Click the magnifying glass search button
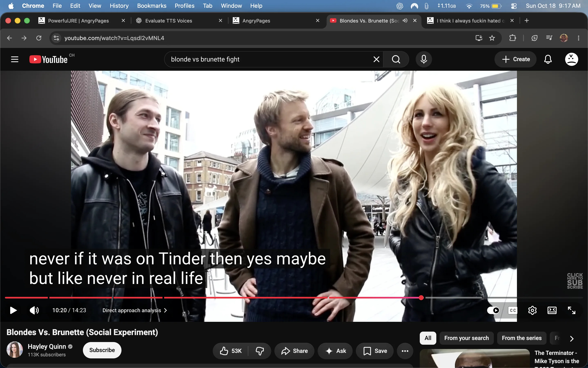Image resolution: width=588 pixels, height=368 pixels. click(396, 59)
